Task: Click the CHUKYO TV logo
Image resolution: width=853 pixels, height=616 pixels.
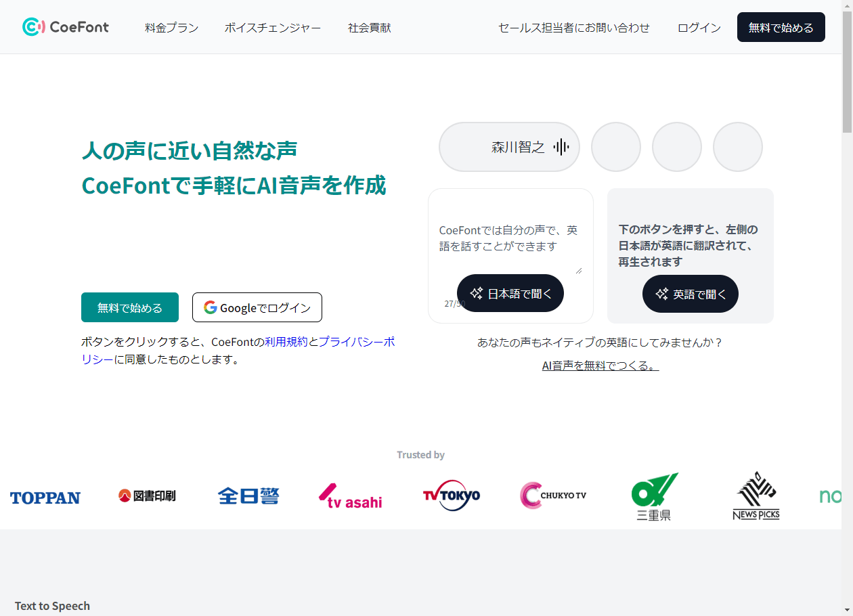Action: pyautogui.click(x=553, y=496)
